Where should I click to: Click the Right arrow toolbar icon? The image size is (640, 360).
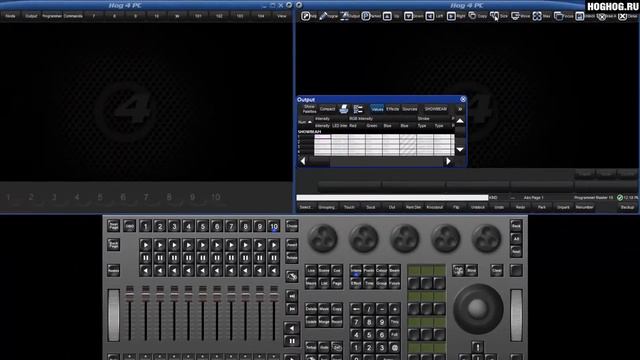[x=451, y=16]
